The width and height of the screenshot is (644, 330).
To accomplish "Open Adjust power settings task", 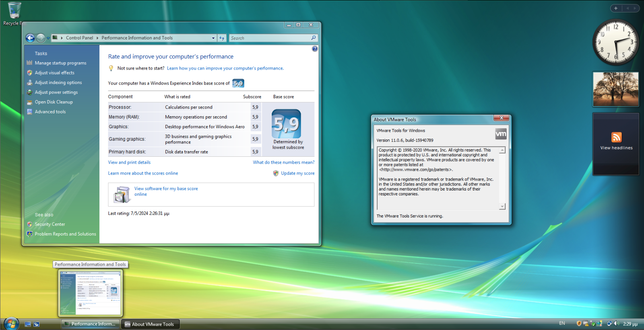I will tap(56, 92).
